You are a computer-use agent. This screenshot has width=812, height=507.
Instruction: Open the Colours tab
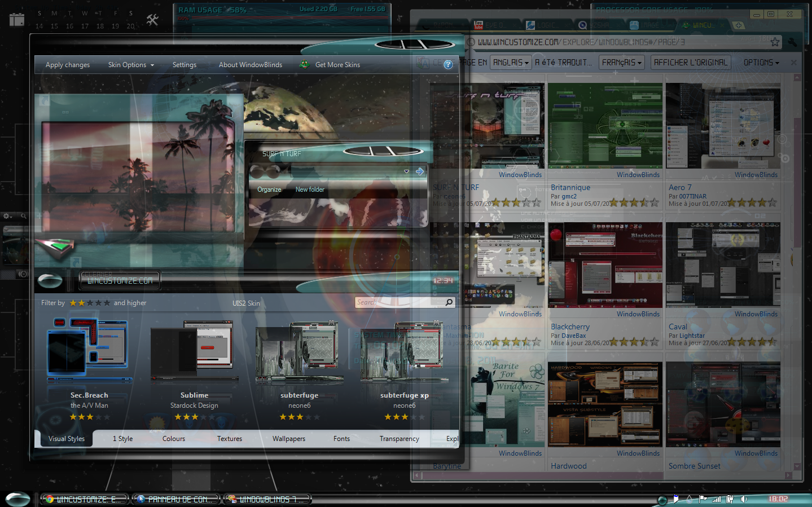pyautogui.click(x=174, y=439)
